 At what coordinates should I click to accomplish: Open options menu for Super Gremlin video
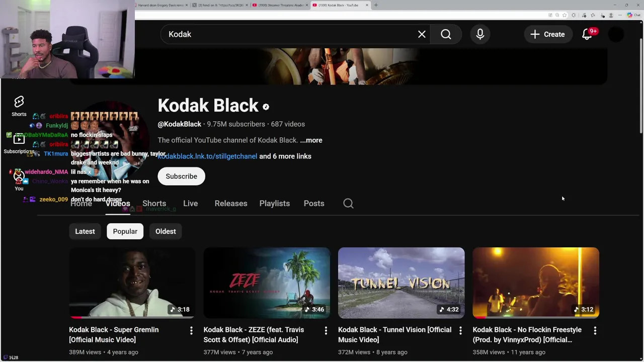click(x=191, y=330)
